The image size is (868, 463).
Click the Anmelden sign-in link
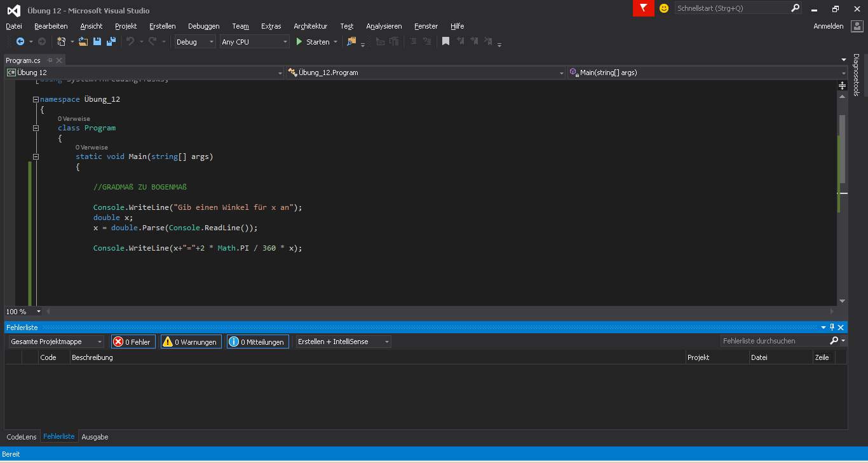click(x=828, y=26)
